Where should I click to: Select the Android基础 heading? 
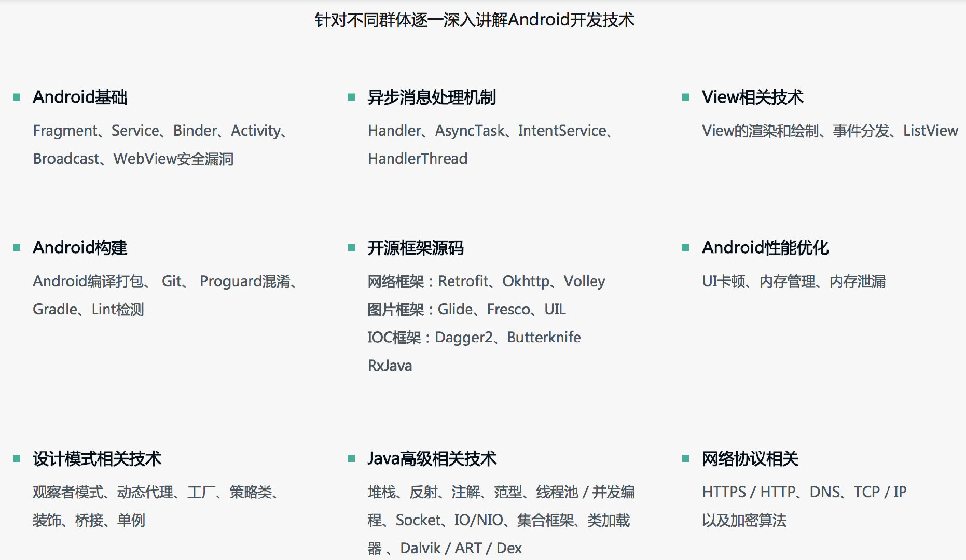tap(80, 97)
